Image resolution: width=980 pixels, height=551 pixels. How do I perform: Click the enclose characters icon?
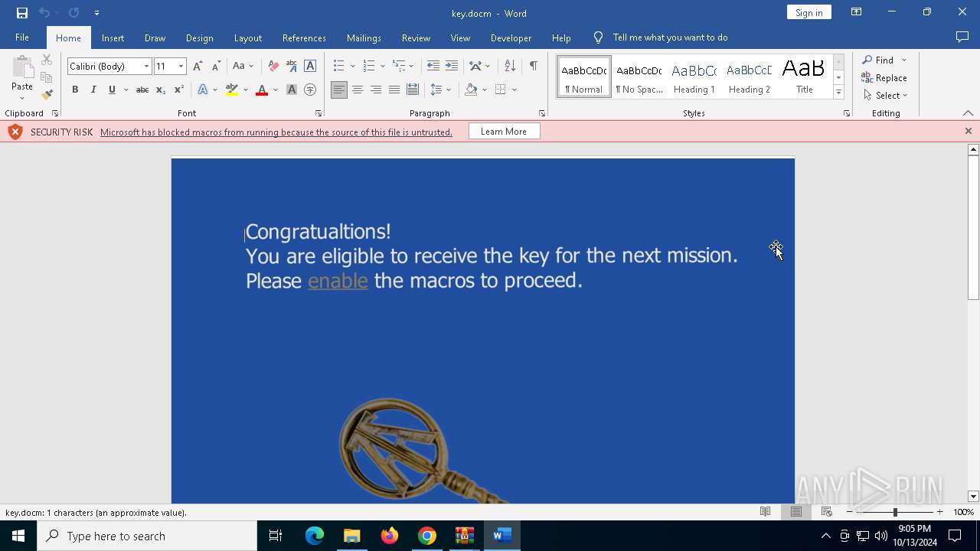pos(310,90)
